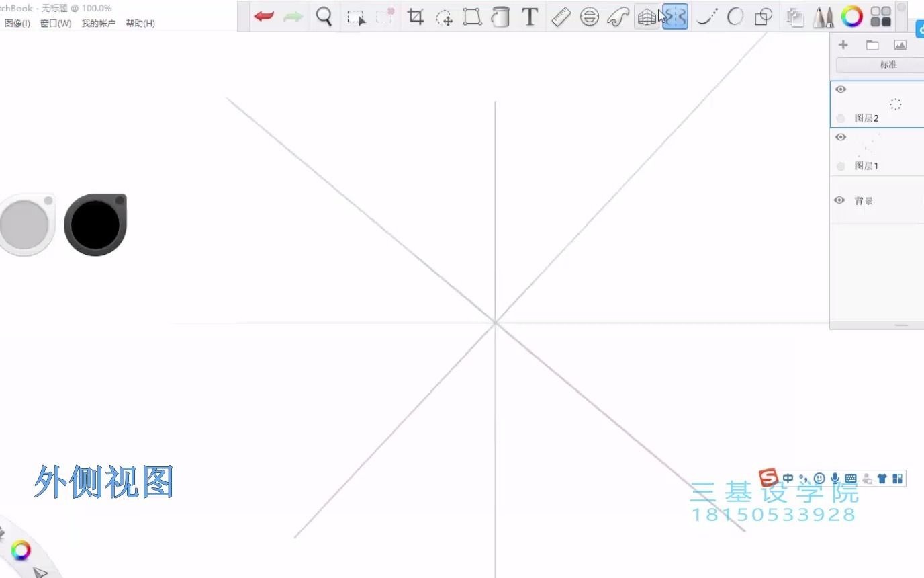924x578 pixels.
Task: Open the IME soft keyboard
Action: point(851,479)
